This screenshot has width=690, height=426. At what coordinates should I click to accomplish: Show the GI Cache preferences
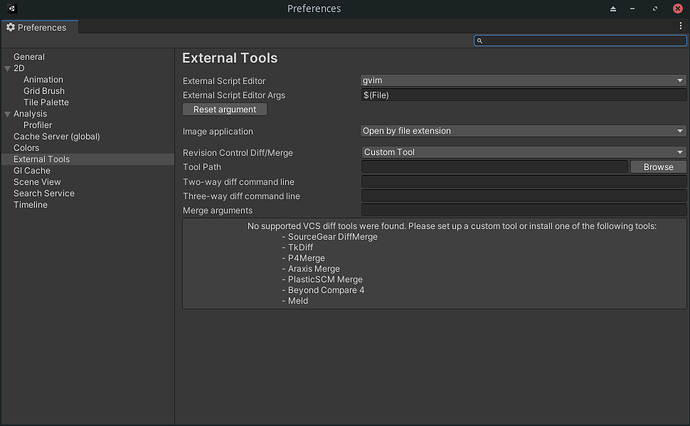32,171
